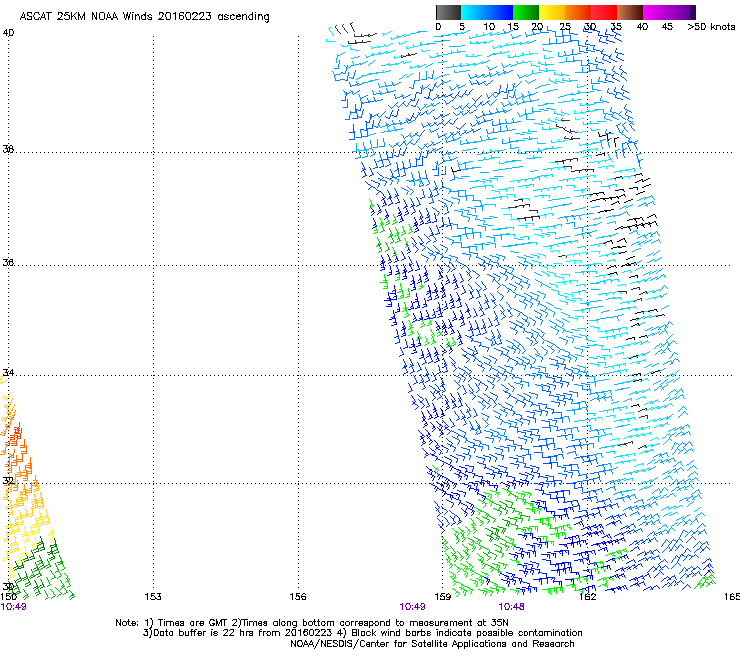Click the longitude axis label '159'
The image size is (740, 650).
point(443,597)
